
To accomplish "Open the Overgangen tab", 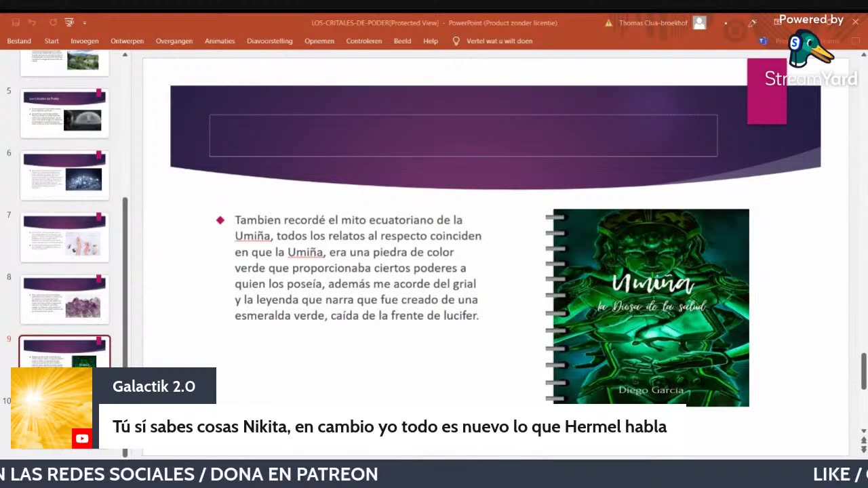I will coord(174,41).
